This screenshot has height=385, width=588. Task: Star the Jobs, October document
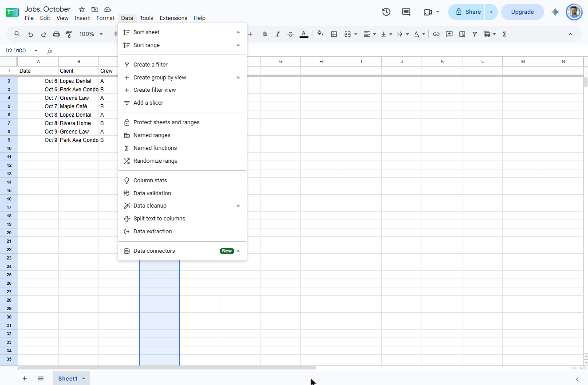(82, 9)
